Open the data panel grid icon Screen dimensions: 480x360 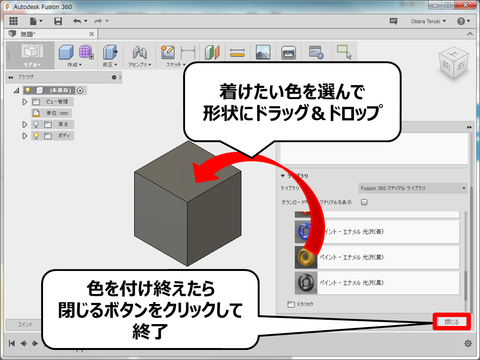(x=13, y=21)
